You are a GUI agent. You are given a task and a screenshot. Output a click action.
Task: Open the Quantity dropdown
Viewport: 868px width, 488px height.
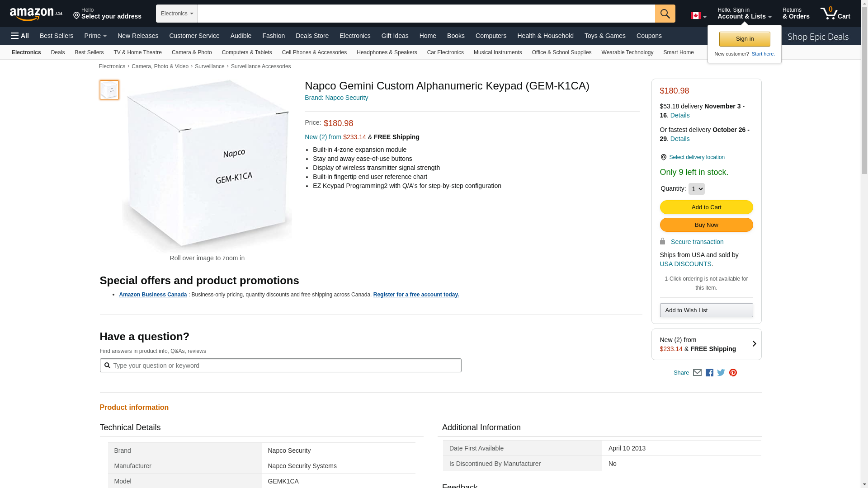click(696, 189)
